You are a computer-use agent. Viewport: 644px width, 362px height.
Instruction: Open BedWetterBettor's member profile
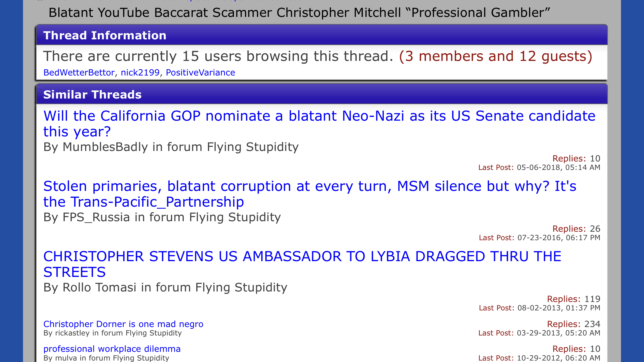[x=79, y=73]
